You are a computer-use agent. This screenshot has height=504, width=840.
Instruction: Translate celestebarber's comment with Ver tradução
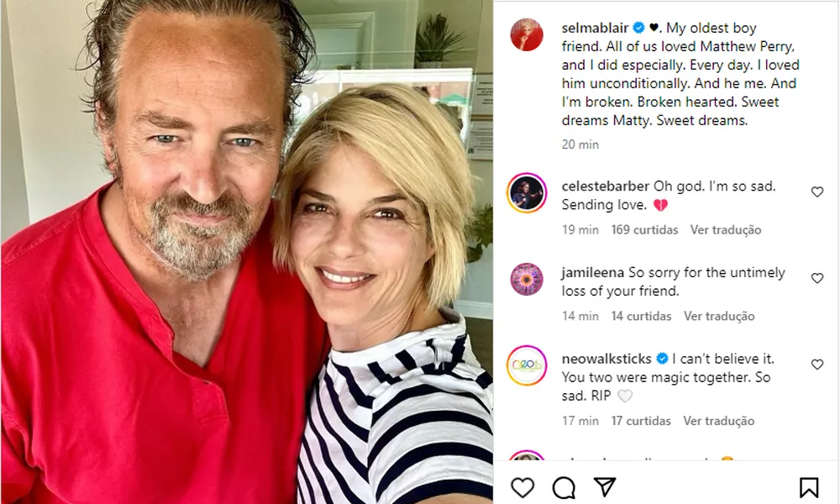pyautogui.click(x=726, y=229)
